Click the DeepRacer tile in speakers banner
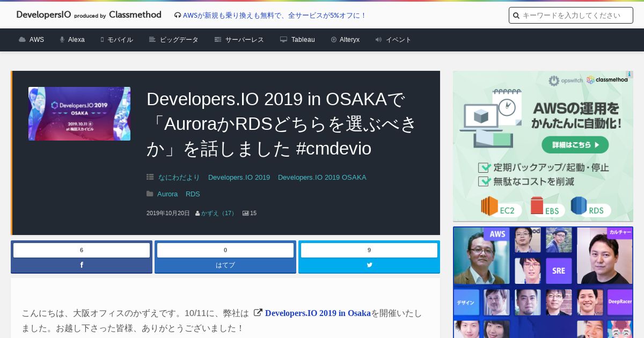Viewport: 644px width, 338px height. (x=619, y=302)
